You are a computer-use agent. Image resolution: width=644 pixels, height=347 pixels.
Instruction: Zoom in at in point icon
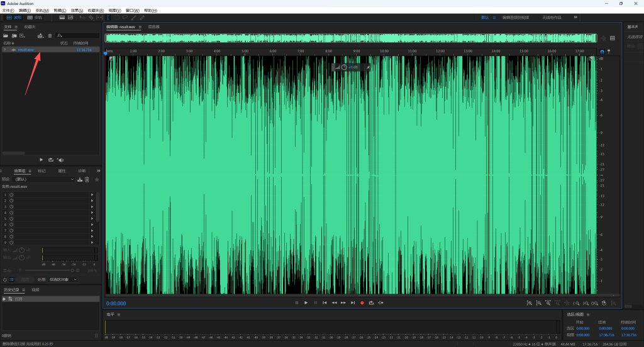(x=576, y=303)
